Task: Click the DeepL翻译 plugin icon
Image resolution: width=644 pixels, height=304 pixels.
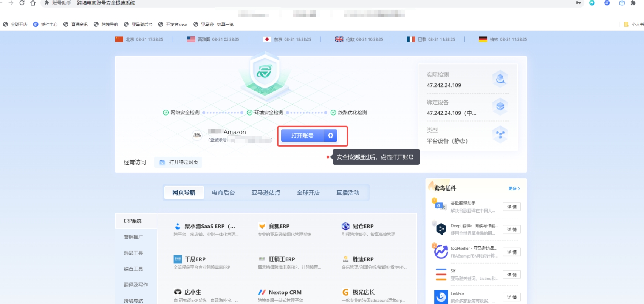Action: (441, 229)
